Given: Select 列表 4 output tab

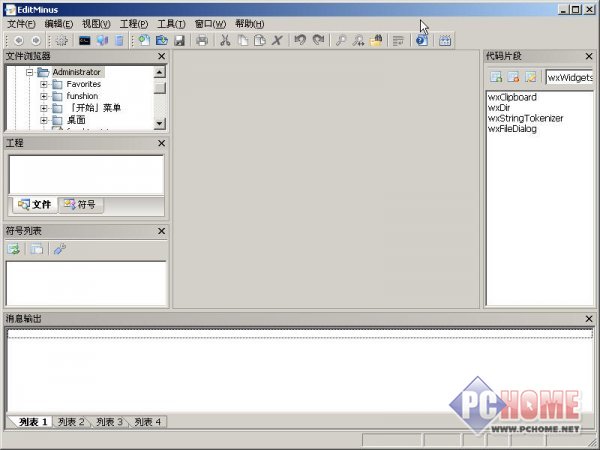Looking at the screenshot, I should [148, 422].
